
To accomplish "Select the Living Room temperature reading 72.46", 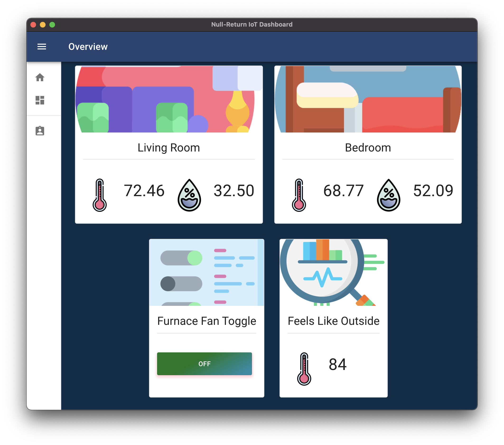I will click(x=145, y=190).
